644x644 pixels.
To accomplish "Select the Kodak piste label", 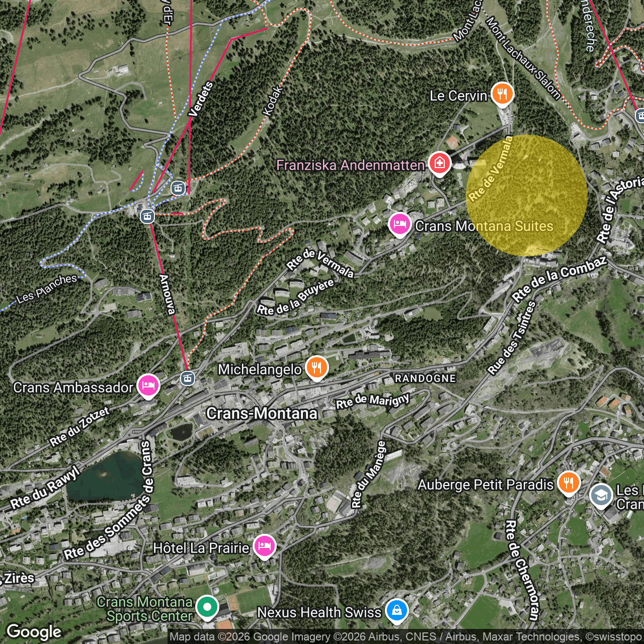I will coord(273,101).
